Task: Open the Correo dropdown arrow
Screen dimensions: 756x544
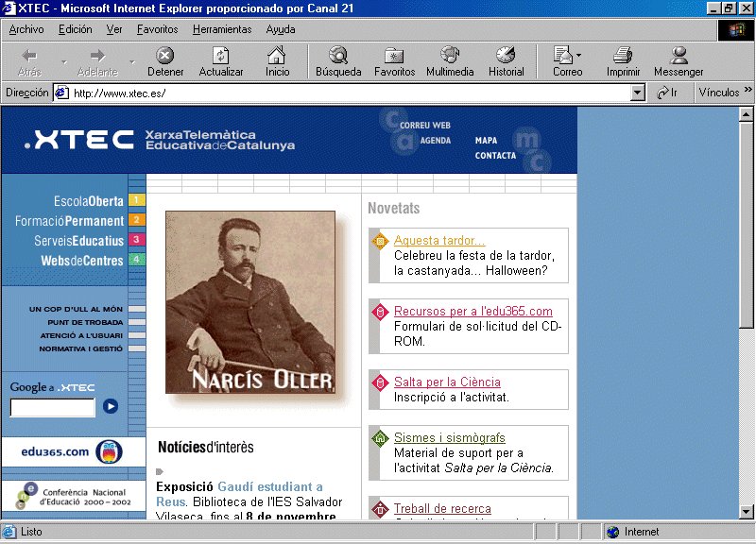Action: (x=578, y=56)
